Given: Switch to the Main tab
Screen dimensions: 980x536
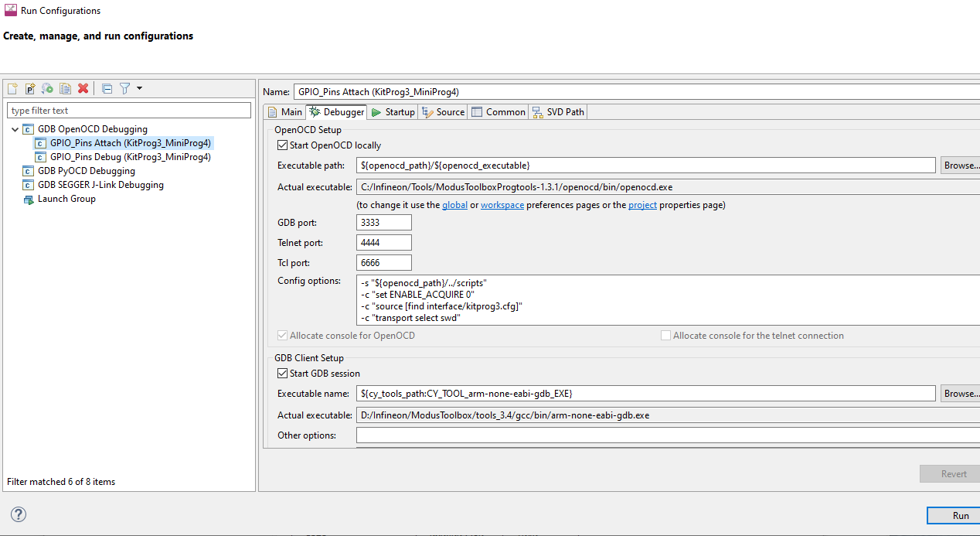Looking at the screenshot, I should pyautogui.click(x=284, y=112).
